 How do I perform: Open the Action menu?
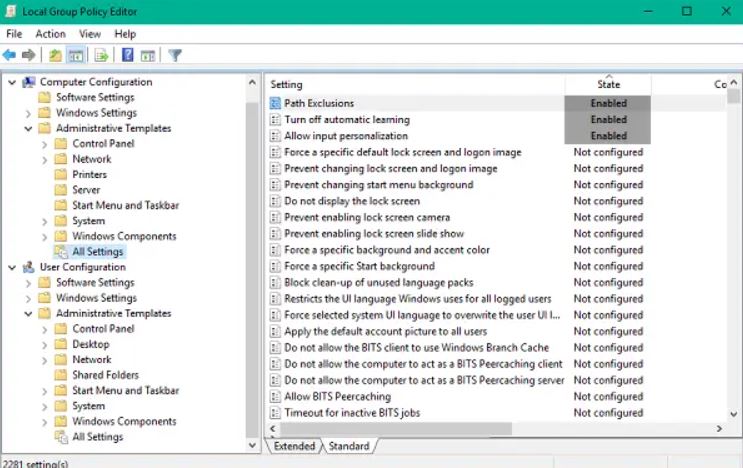(x=50, y=34)
